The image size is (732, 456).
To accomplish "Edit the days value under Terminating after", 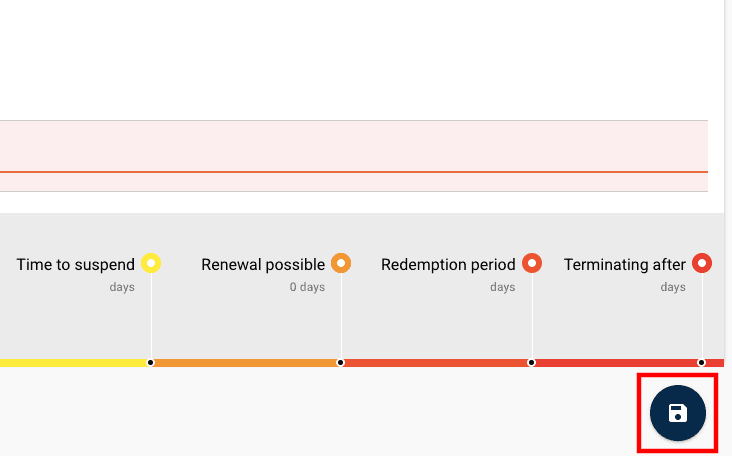I will [x=673, y=287].
